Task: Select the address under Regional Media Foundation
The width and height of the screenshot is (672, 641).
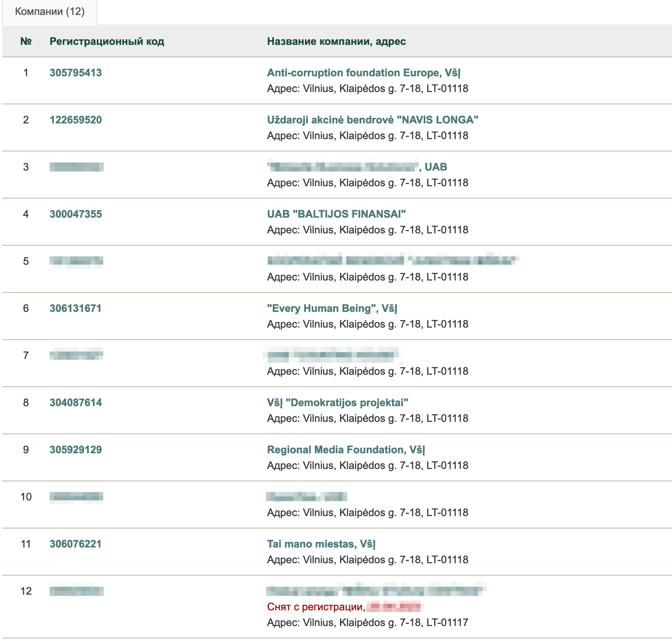Action: 367,465
